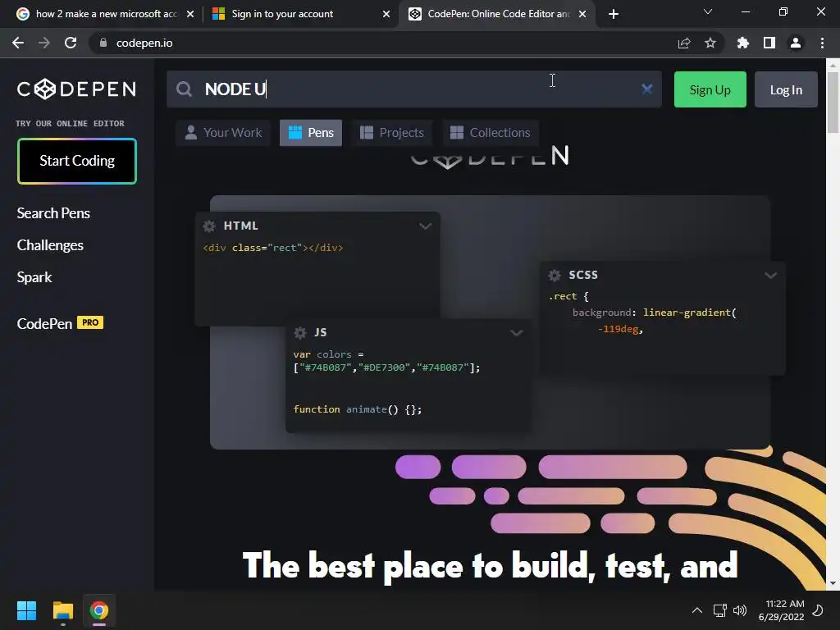840x630 pixels.
Task: Open File Explorer from the taskbar
Action: tap(62, 610)
